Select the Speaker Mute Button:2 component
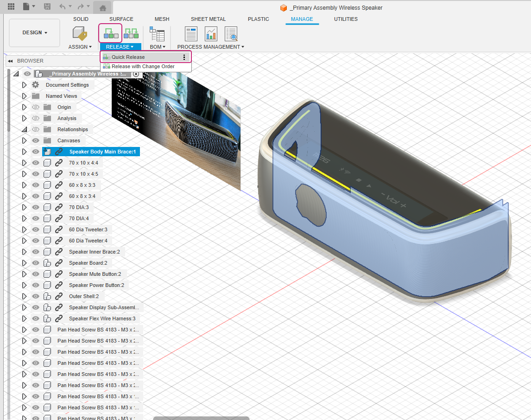This screenshot has width=531, height=420. (95, 274)
